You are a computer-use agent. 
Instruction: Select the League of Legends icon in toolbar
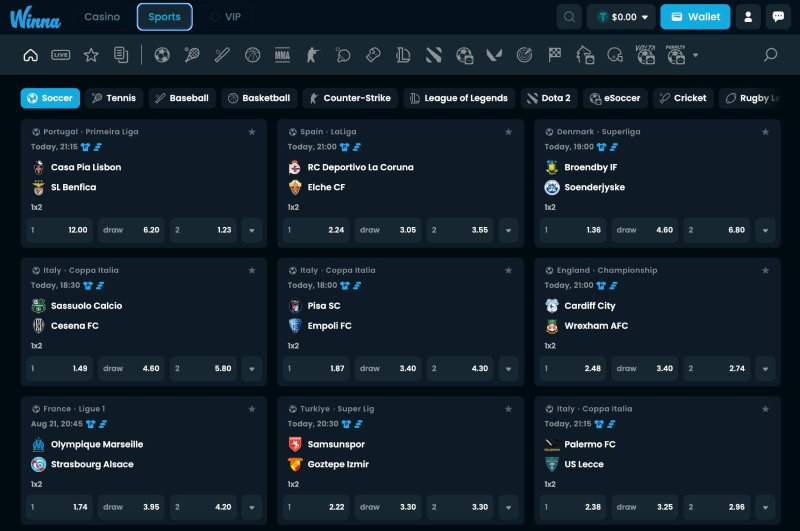(403, 55)
